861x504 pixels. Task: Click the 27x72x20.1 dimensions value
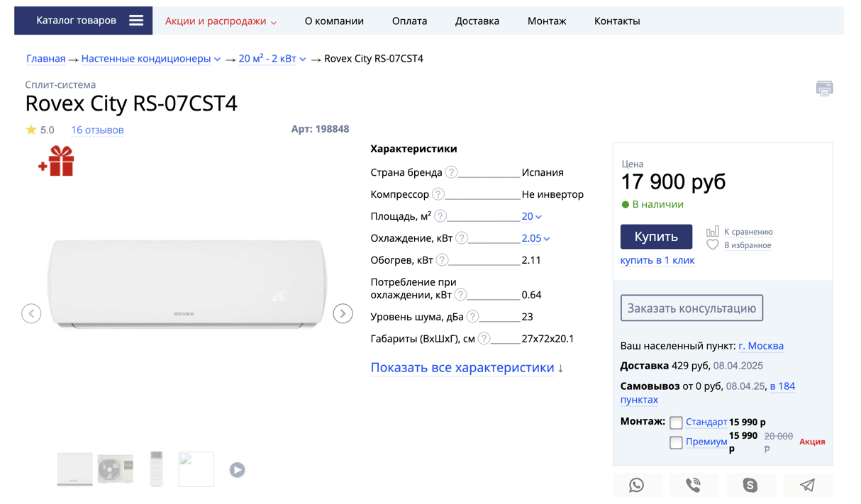548,339
